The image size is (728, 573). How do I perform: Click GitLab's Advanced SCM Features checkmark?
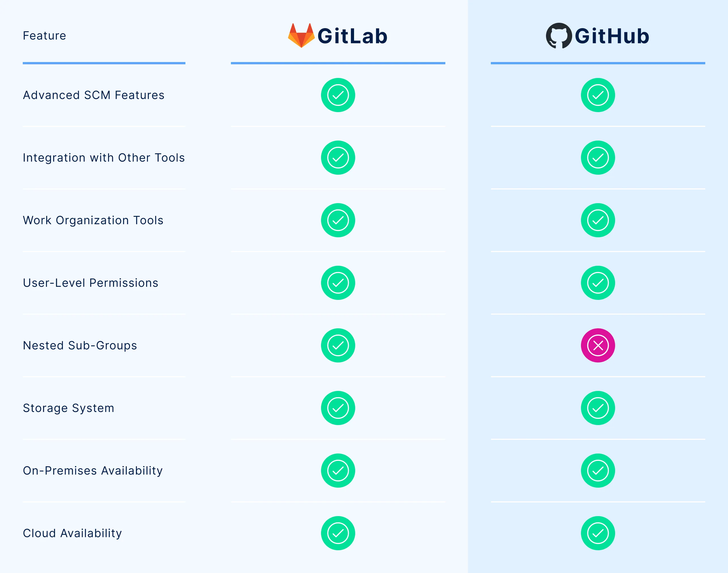pos(338,95)
